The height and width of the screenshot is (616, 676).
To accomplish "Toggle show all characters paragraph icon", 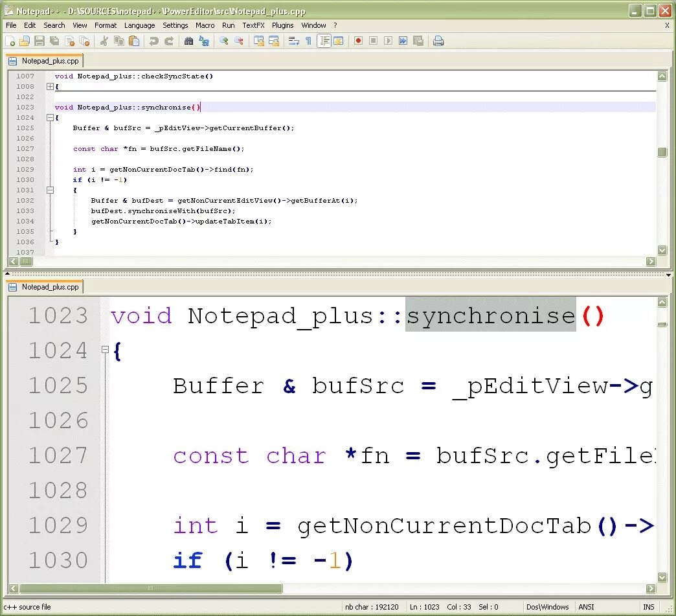I will [308, 41].
